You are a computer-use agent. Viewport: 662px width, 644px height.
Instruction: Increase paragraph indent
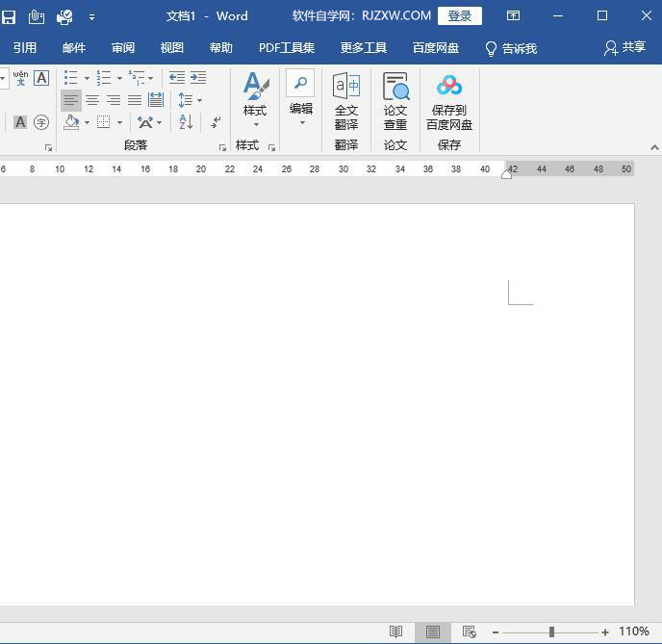coord(198,78)
